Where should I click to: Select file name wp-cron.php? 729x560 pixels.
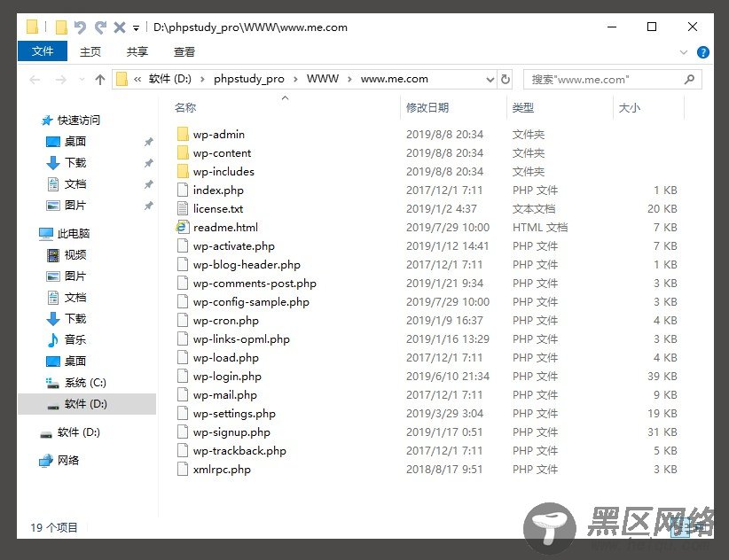click(226, 321)
